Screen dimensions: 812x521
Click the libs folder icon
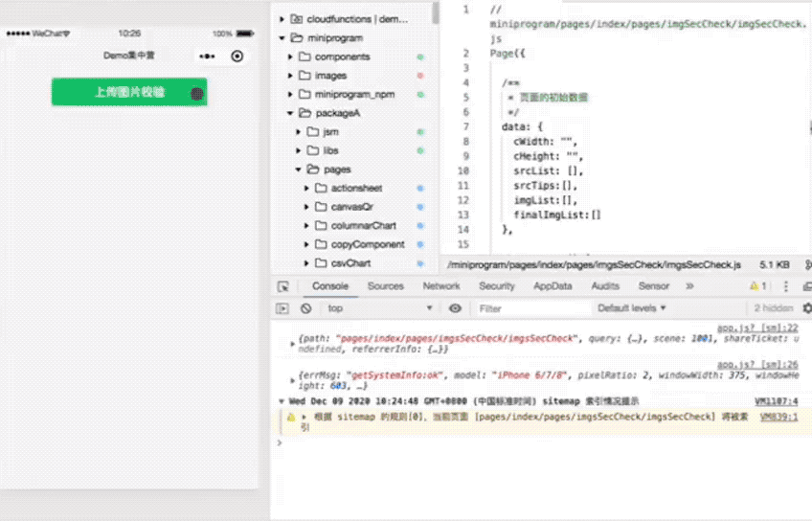click(x=313, y=150)
